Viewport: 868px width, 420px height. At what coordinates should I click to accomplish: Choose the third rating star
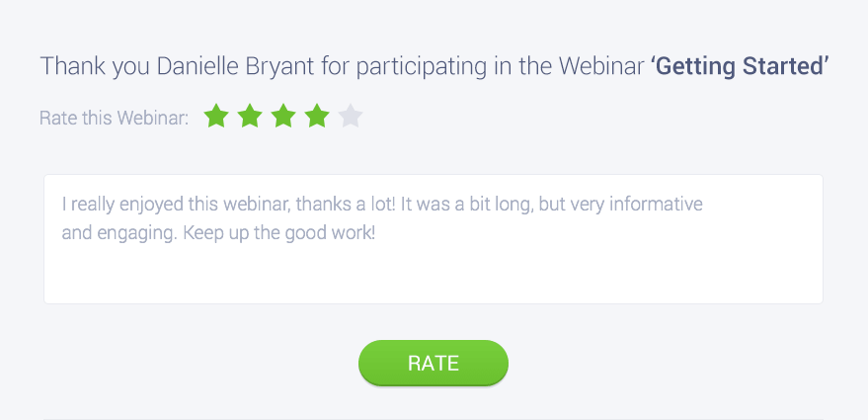283,117
